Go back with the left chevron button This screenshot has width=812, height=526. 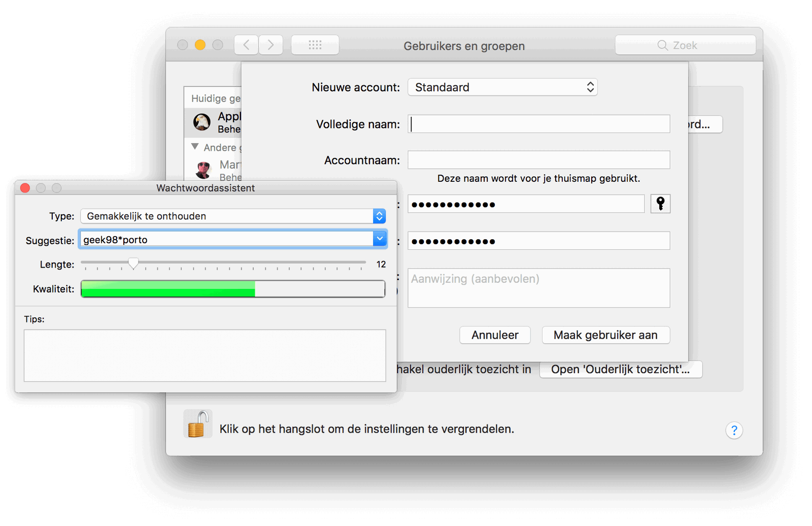(246, 45)
